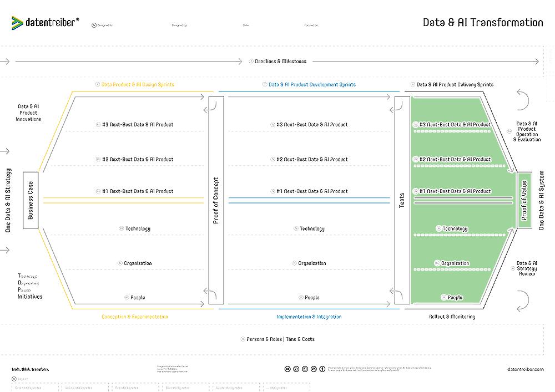Viewport: 555px width, 392px height.
Task: Click '#2 Next-Best Data & AI Product' in green Delivery area
Action: (455, 160)
